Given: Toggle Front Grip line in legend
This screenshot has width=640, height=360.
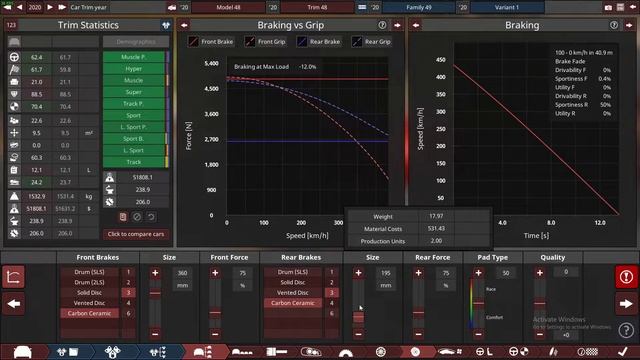Looking at the screenshot, I should pos(266,41).
